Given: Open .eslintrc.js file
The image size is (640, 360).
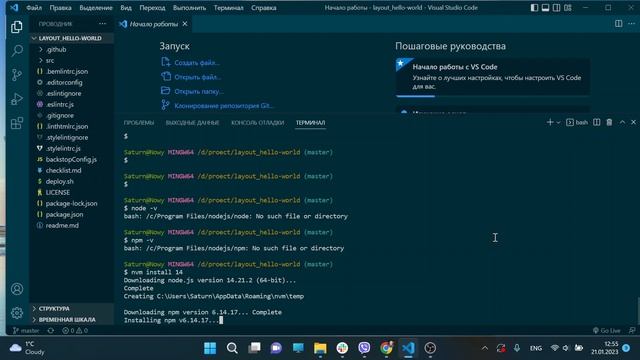Looking at the screenshot, I should [x=60, y=104].
